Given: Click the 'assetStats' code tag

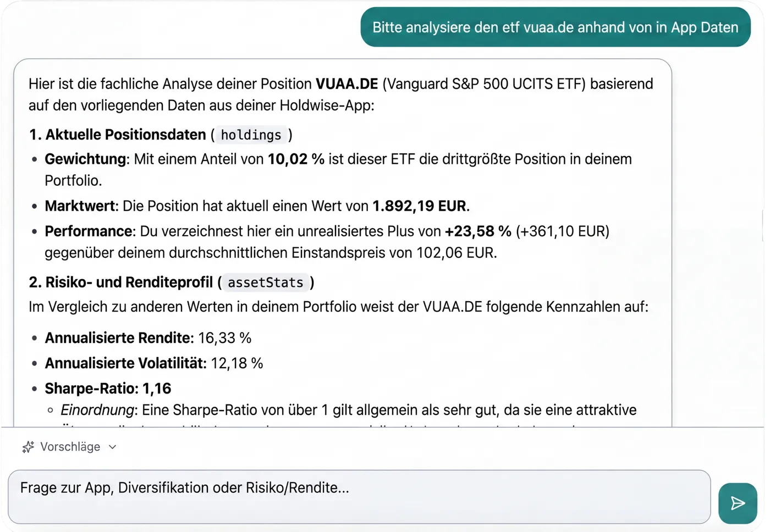Looking at the screenshot, I should point(266,282).
